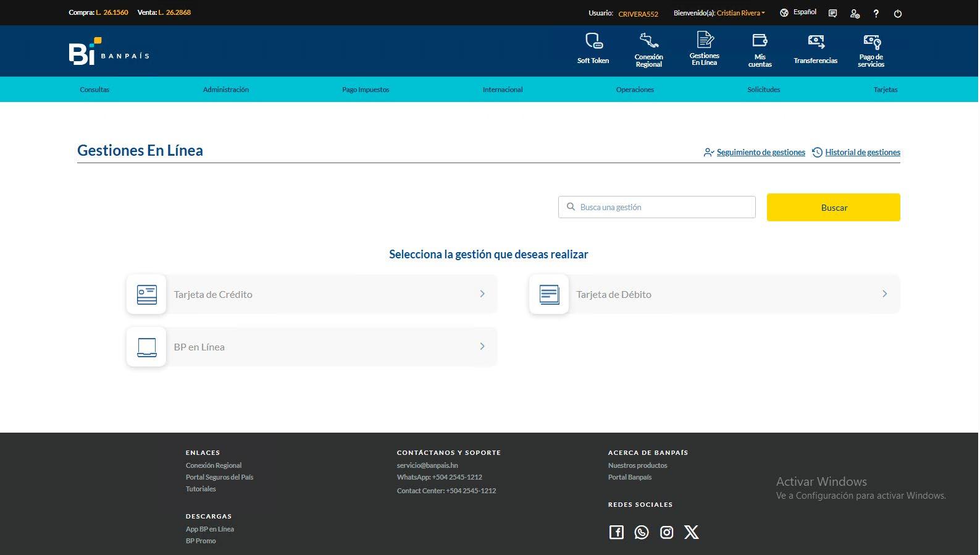This screenshot has height=555, width=980.
Task: Click the magnifier icon in search box
Action: click(x=571, y=207)
